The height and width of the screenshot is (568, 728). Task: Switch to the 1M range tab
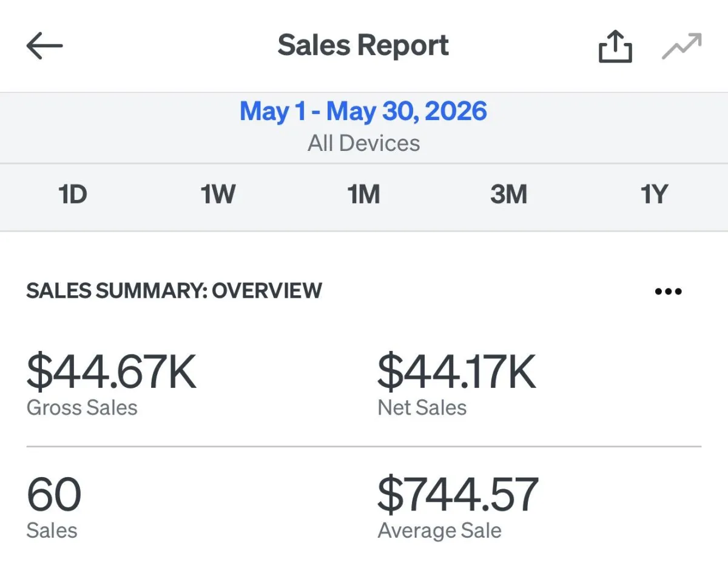363,195
